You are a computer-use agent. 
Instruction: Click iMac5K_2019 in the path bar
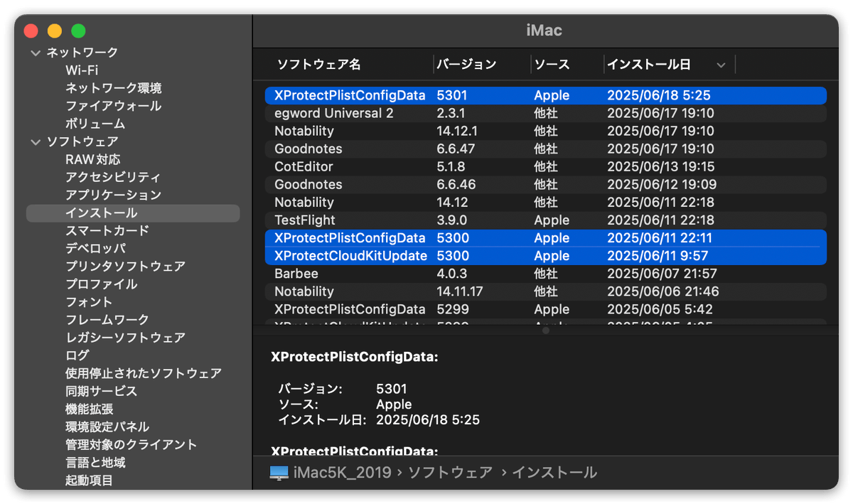coord(343,473)
